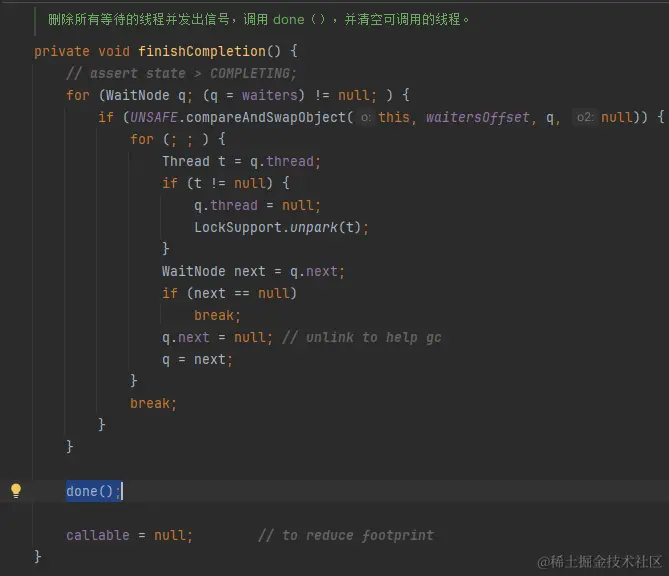Click the unpark method call
Image resolution: width=669 pixels, height=576 pixels.
coord(314,227)
